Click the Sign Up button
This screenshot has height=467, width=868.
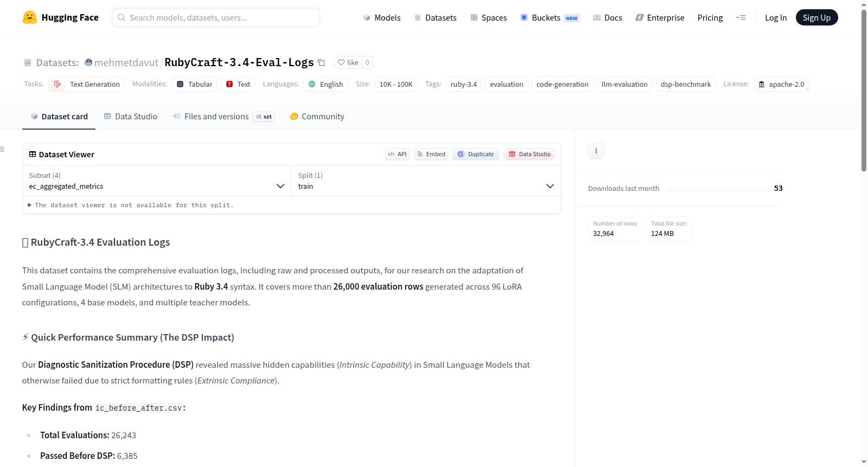(x=816, y=17)
